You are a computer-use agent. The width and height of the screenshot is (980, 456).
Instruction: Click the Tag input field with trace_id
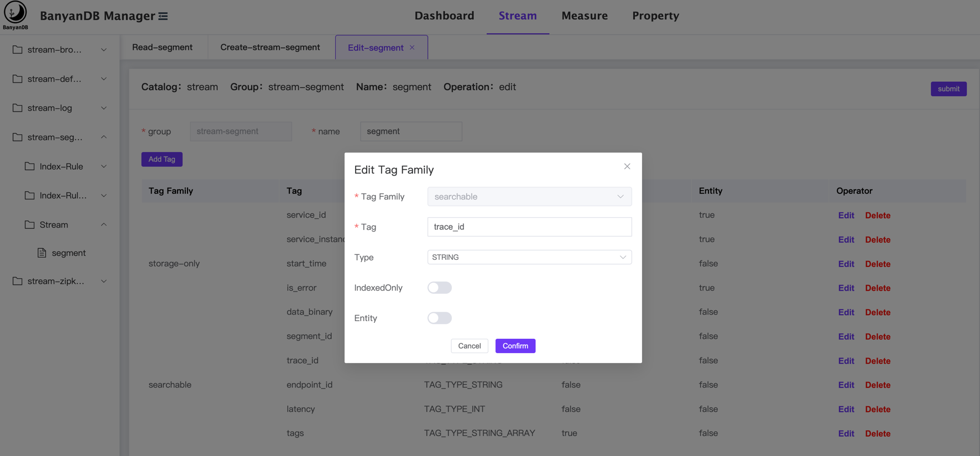tap(529, 227)
